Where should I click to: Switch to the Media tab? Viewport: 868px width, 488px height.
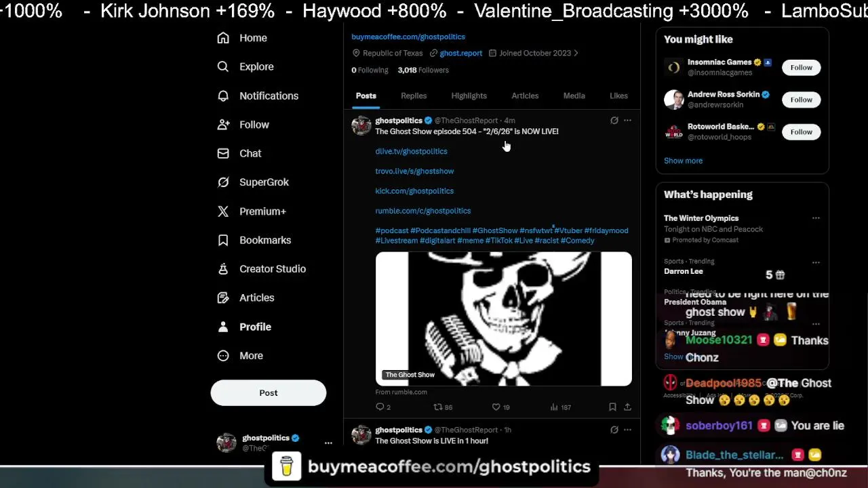tap(574, 96)
